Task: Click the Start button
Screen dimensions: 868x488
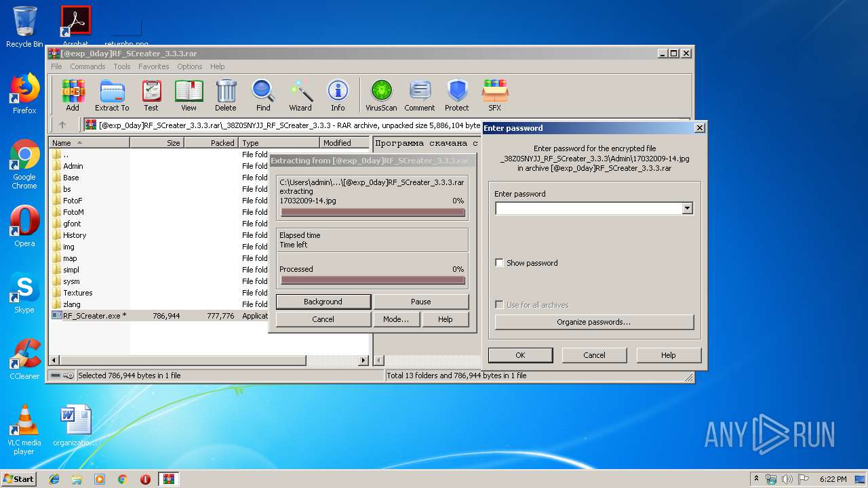Action: (x=18, y=479)
